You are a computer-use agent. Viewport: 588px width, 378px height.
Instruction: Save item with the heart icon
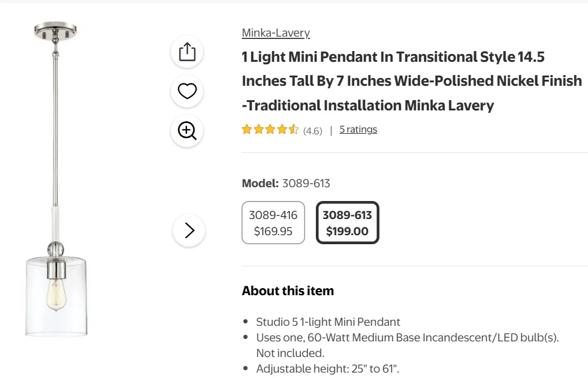pos(188,91)
